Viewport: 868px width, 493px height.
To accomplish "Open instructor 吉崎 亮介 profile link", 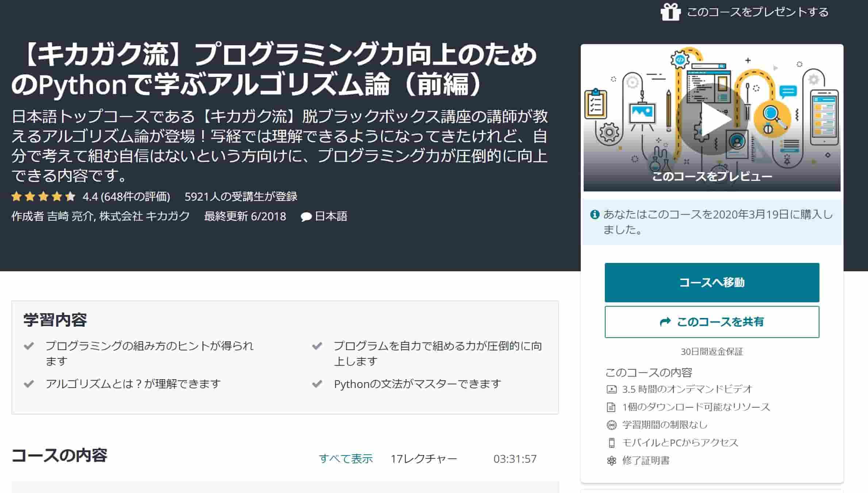I will coord(70,216).
